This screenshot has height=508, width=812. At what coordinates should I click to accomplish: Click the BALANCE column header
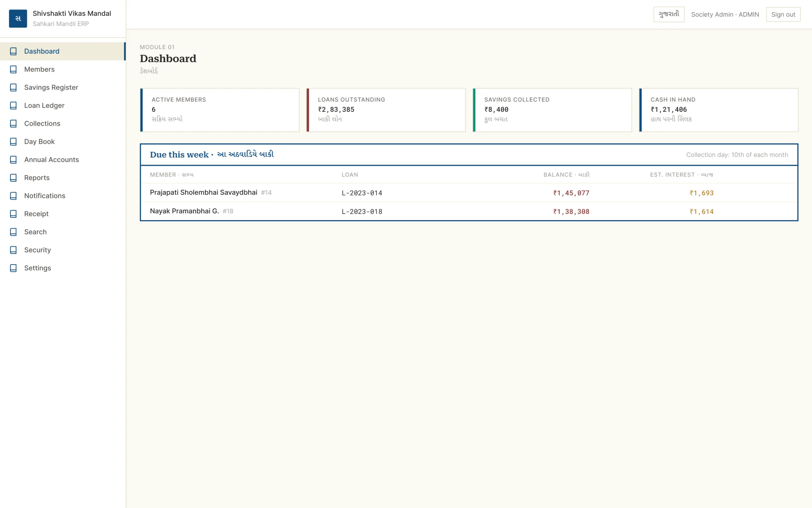566,175
